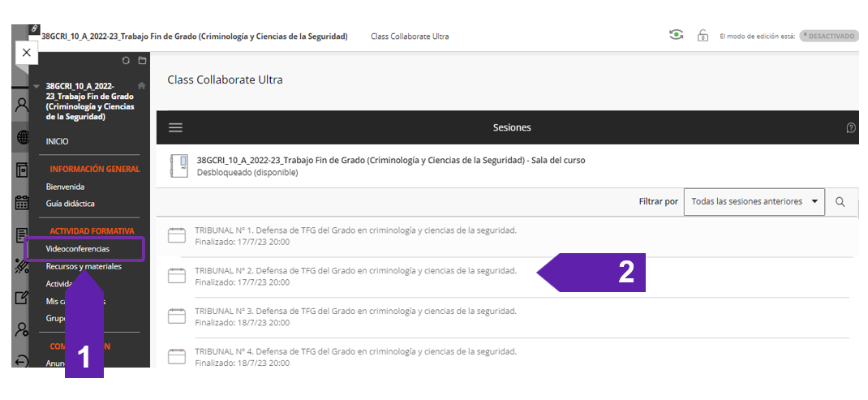Go to INICIO in the course menu

(57, 142)
